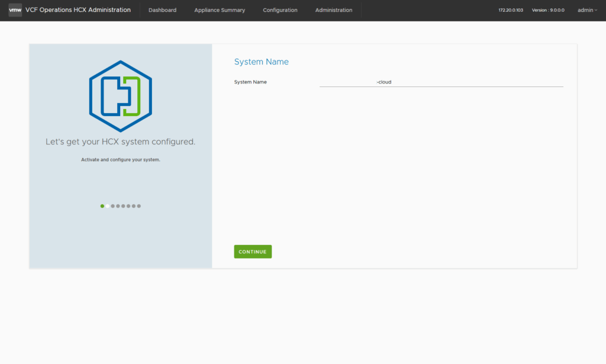Go to Appliance Summary tab

(220, 10)
